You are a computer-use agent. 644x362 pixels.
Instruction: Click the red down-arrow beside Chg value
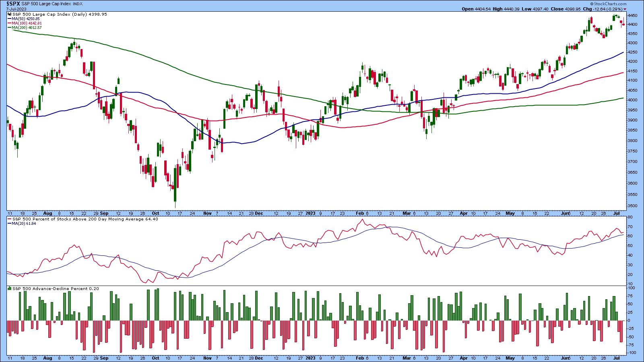tap(625, 9)
